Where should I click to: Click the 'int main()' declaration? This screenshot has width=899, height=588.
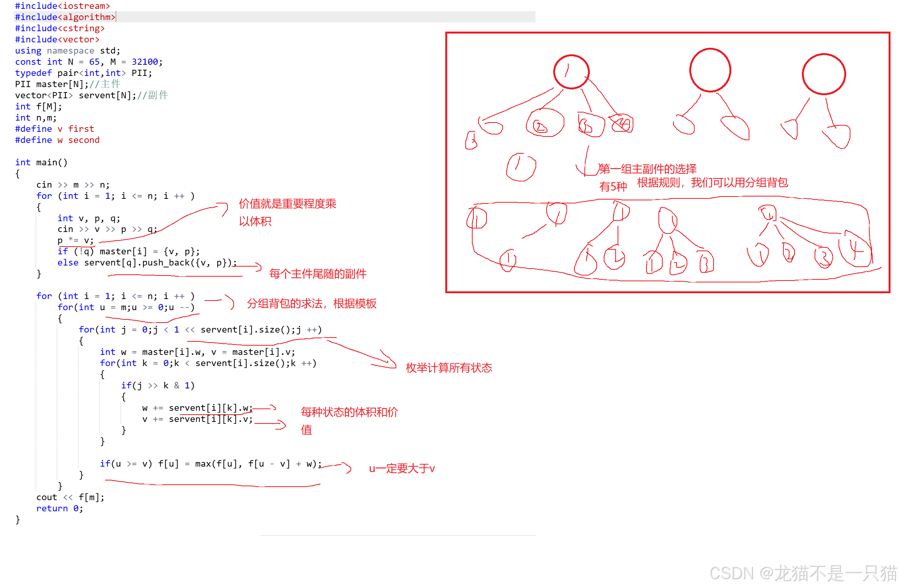coord(41,162)
